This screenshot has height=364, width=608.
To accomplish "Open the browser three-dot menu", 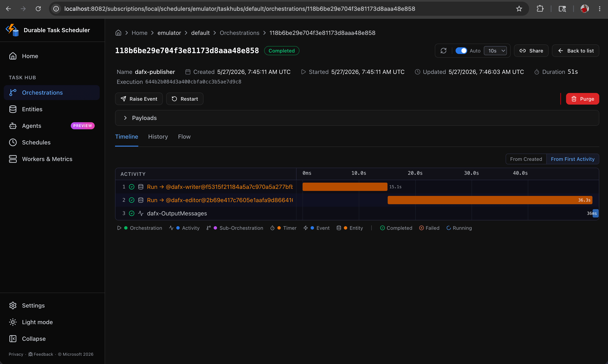I will pyautogui.click(x=600, y=9).
